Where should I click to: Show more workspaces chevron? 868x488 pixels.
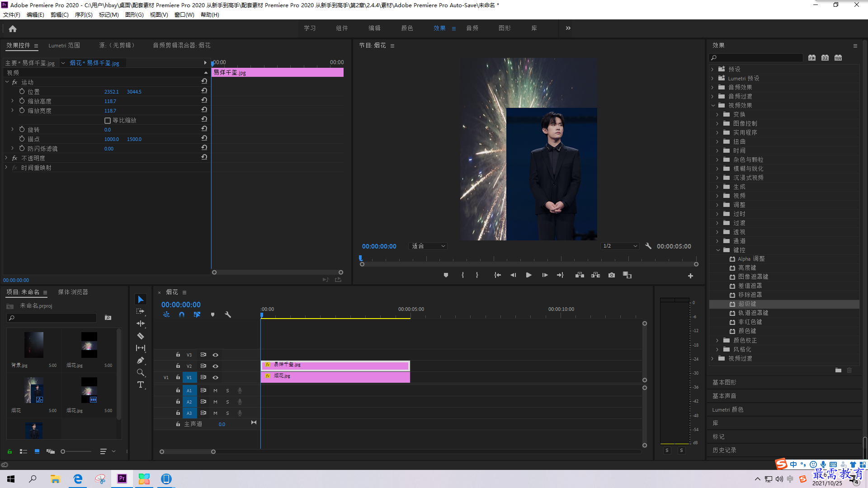pyautogui.click(x=568, y=28)
